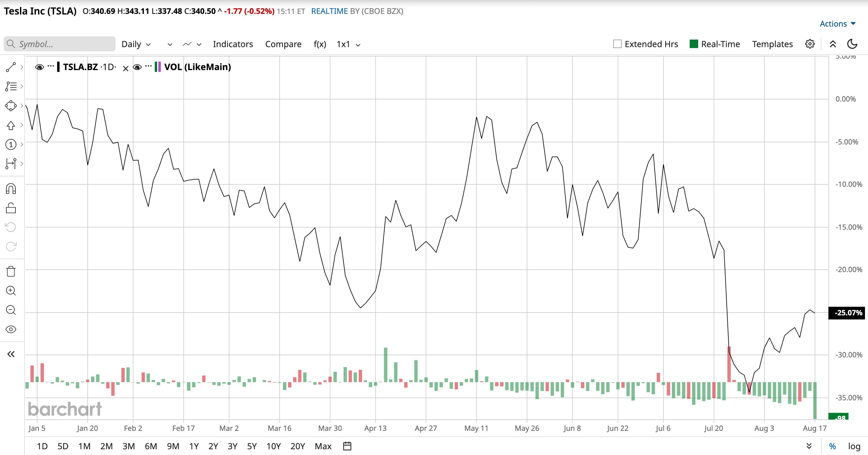This screenshot has height=455, width=868.
Task: Select the trend line drawing tool
Action: click(x=11, y=67)
